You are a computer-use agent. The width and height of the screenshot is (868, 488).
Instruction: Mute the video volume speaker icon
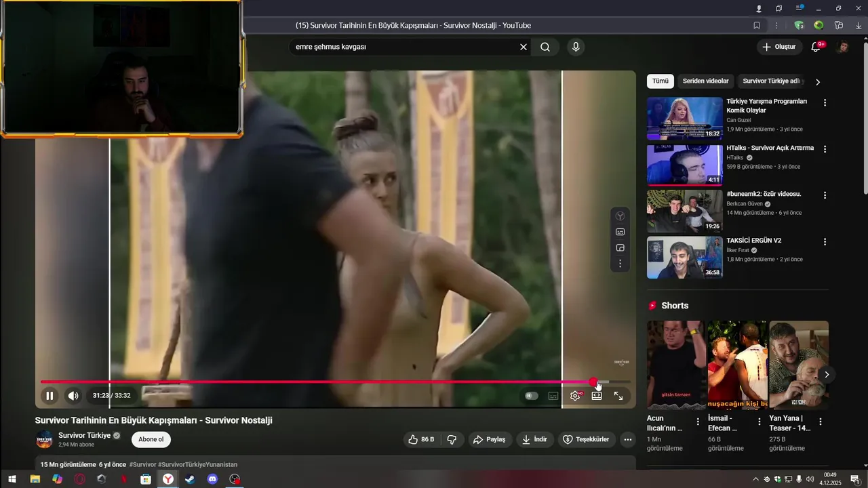click(x=73, y=396)
